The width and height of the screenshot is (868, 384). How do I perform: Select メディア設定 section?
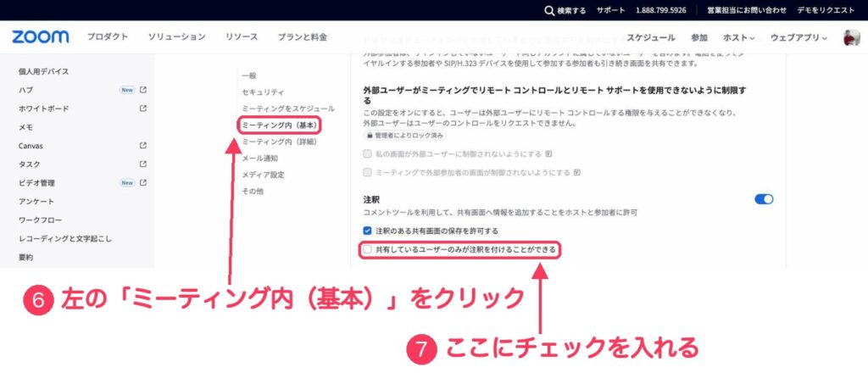(x=263, y=175)
